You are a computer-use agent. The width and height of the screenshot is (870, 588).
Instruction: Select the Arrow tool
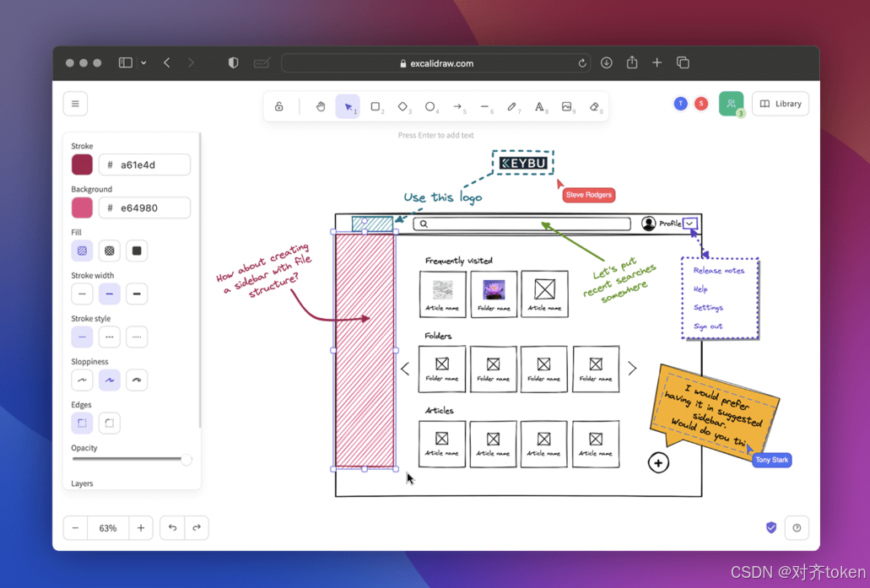tap(457, 106)
